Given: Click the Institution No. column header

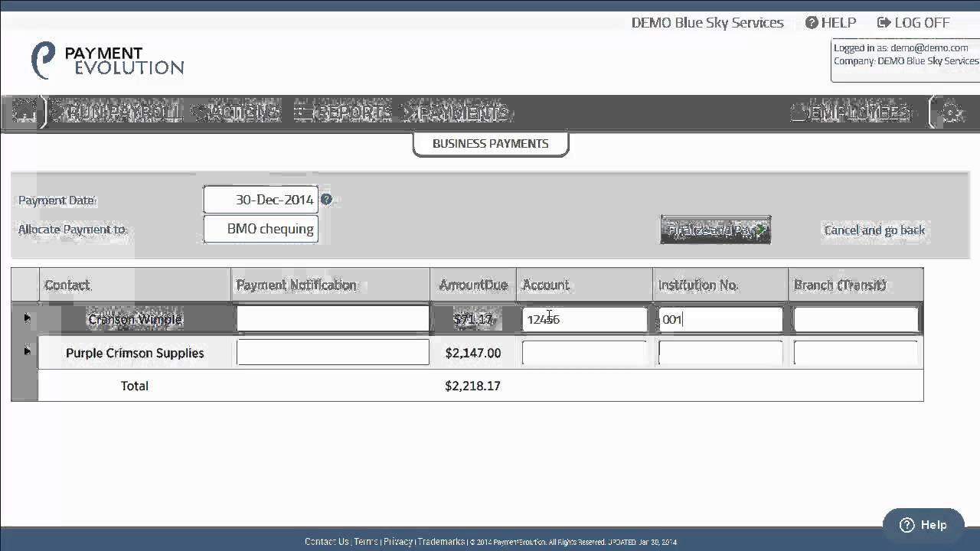Looking at the screenshot, I should tap(720, 285).
